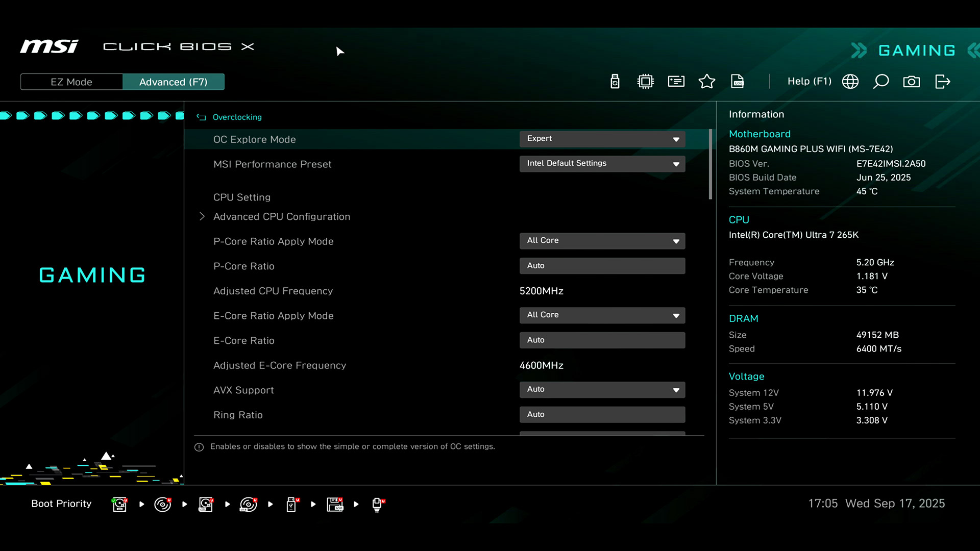Image resolution: width=980 pixels, height=551 pixels.
Task: Go back via Overclocking breadcrumb link
Action: 237,117
